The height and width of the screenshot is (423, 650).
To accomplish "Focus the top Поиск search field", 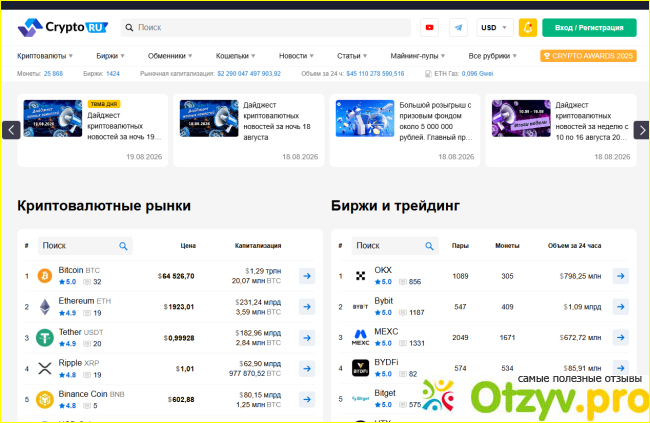I will pyautogui.click(x=266, y=27).
